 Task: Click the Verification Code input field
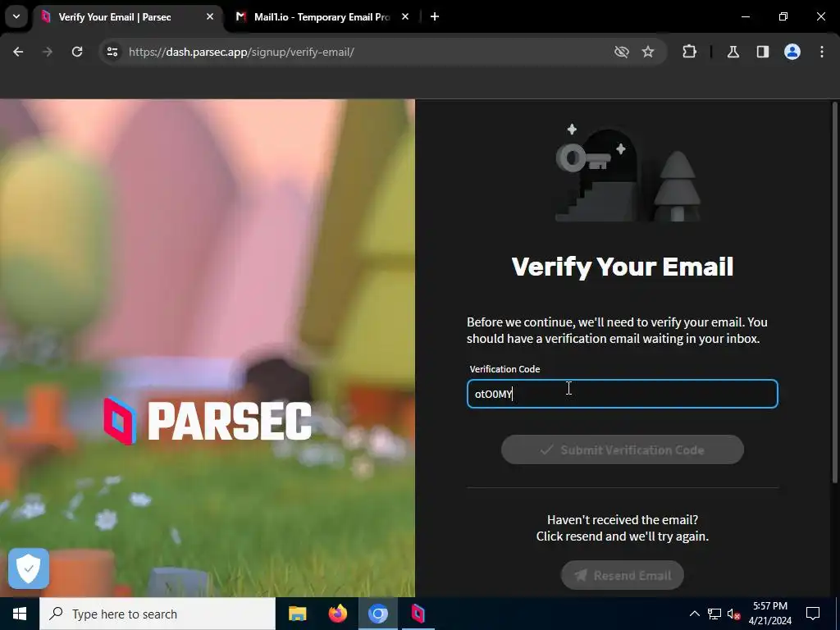point(623,394)
